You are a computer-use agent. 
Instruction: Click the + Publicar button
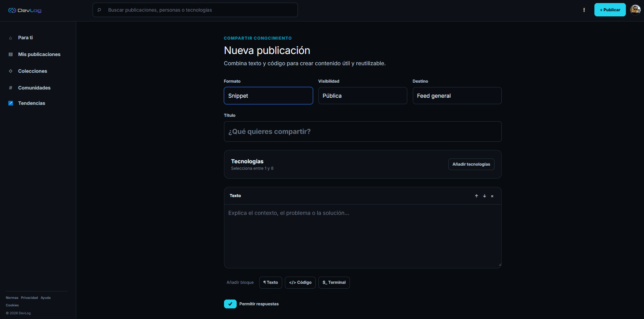pos(610,10)
